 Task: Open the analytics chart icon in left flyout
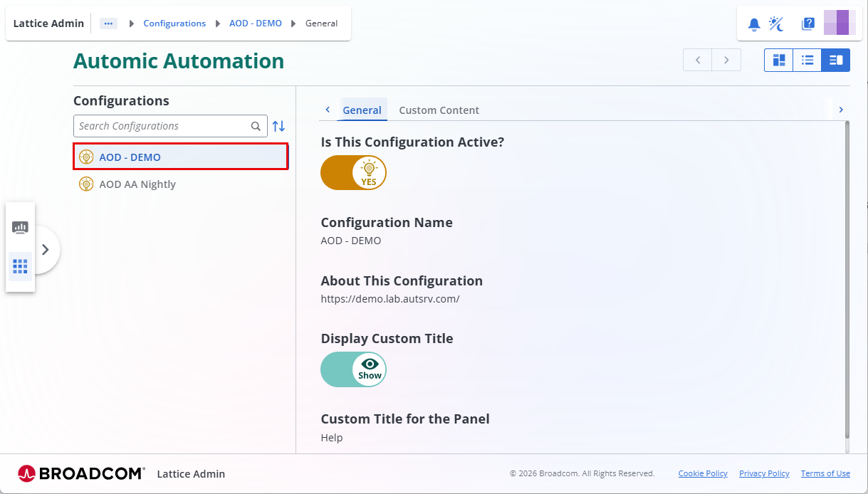20,226
